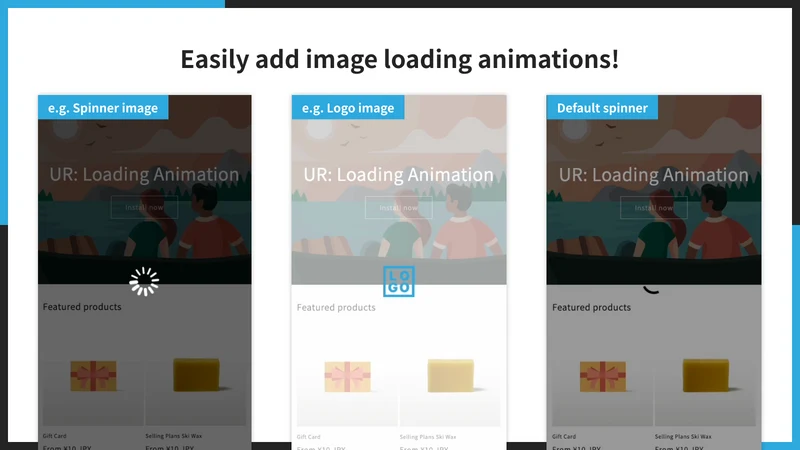Click 'UR: Loading Animation' title in Spinner image preview

coord(144,174)
